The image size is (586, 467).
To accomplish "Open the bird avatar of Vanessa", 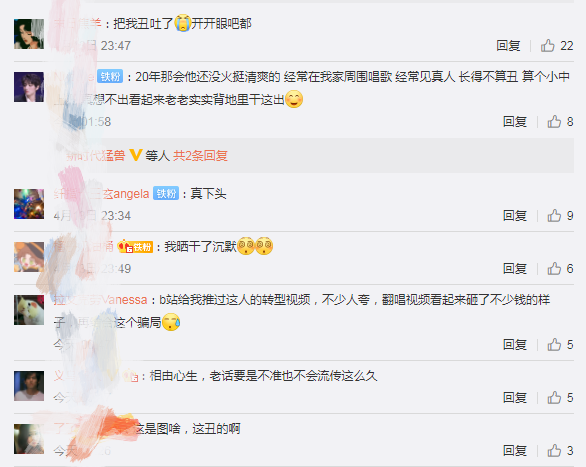I will [29, 310].
